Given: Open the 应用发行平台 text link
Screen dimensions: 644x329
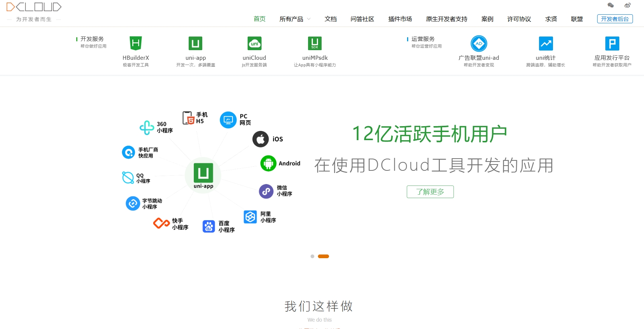Looking at the screenshot, I should click(x=612, y=58).
